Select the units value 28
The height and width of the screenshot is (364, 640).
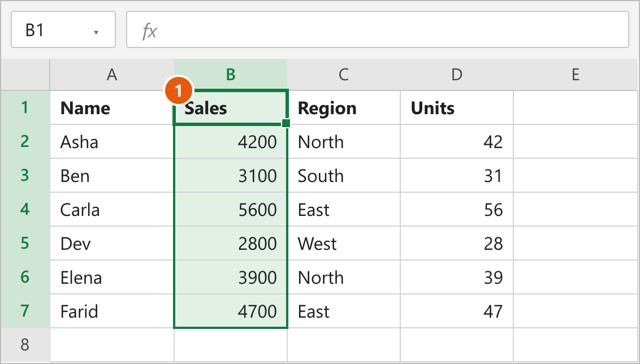coord(457,243)
